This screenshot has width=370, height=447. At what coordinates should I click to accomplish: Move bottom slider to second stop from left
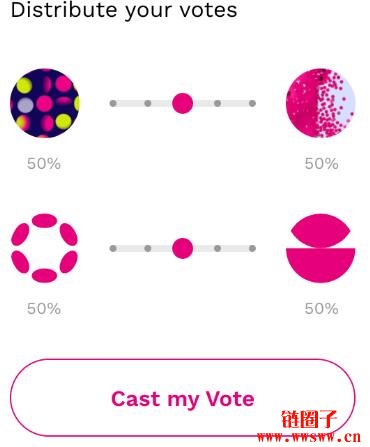click(x=148, y=248)
